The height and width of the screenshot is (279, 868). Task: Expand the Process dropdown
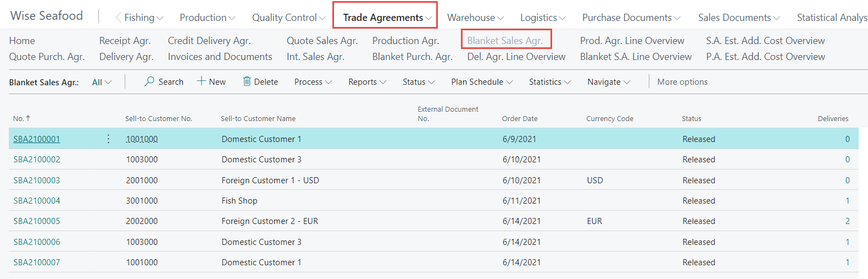tap(313, 82)
